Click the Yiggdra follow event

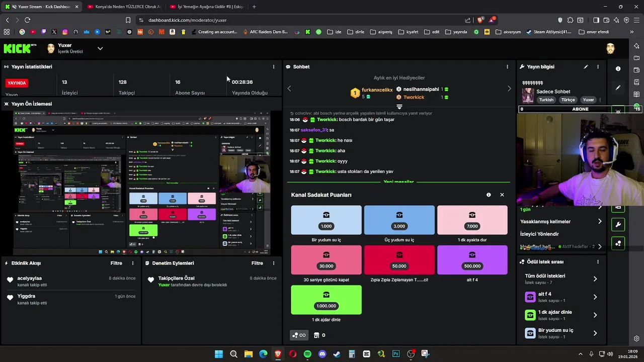coord(71,299)
